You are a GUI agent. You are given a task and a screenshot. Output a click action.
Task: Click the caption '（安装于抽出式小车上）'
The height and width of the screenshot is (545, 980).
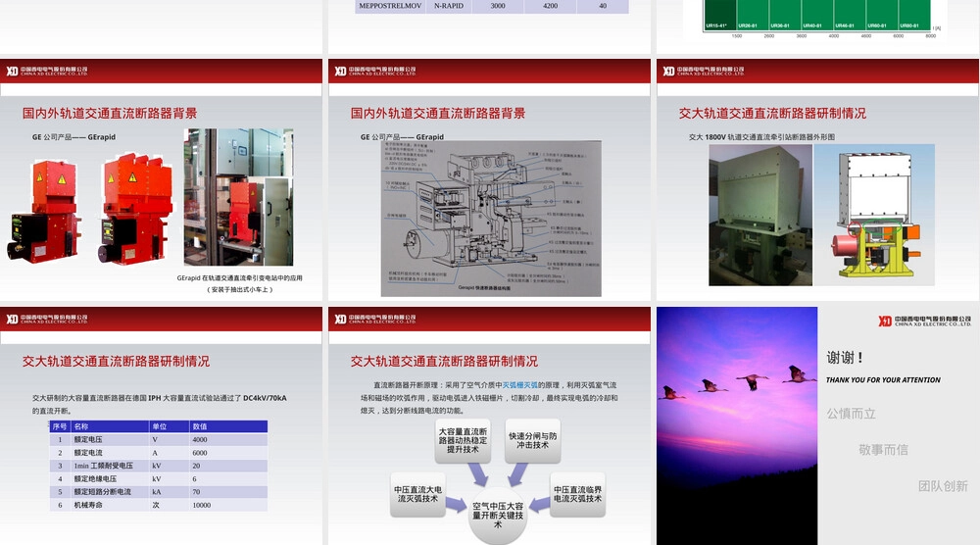[239, 289]
